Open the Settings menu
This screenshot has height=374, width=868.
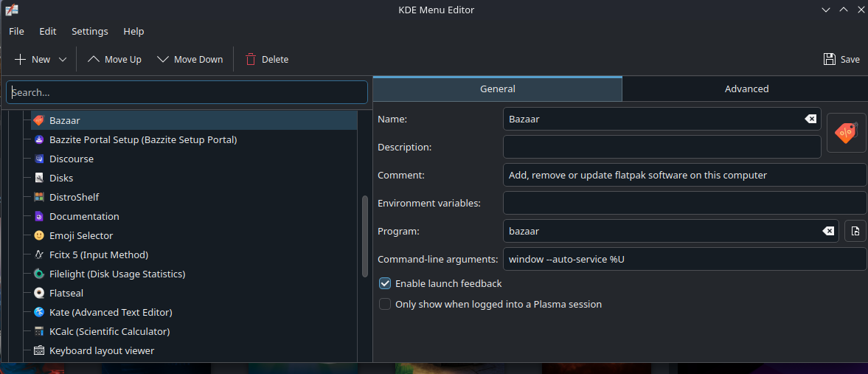(x=90, y=32)
